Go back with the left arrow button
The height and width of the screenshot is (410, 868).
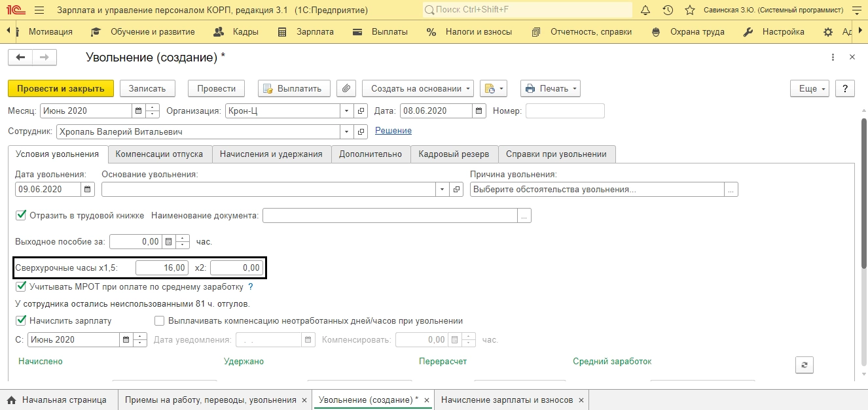point(20,58)
